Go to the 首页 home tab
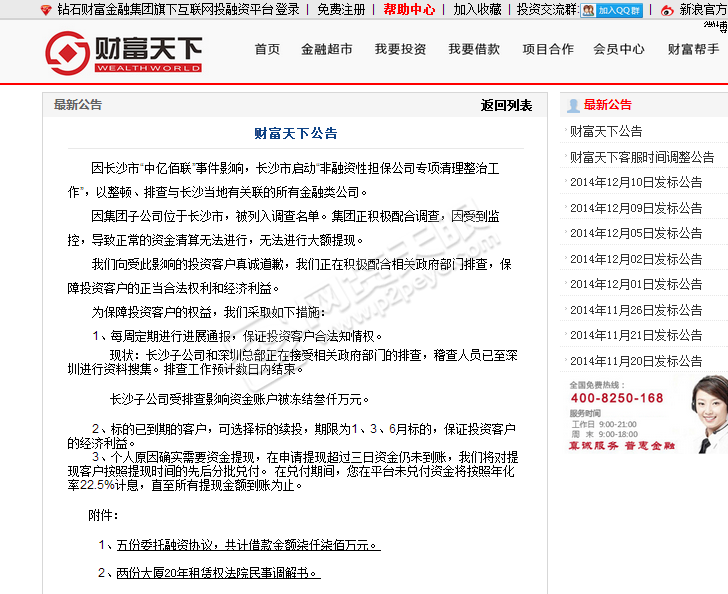The width and height of the screenshot is (728, 594). coord(267,49)
